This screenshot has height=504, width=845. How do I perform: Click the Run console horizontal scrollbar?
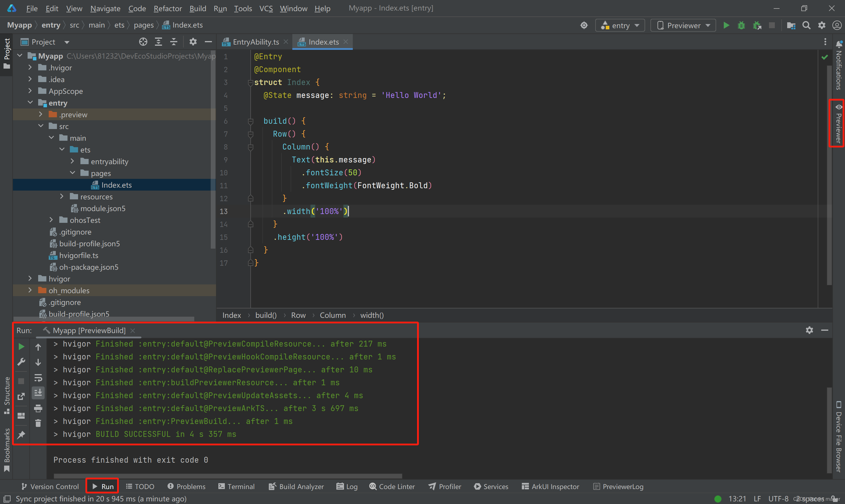click(x=228, y=476)
